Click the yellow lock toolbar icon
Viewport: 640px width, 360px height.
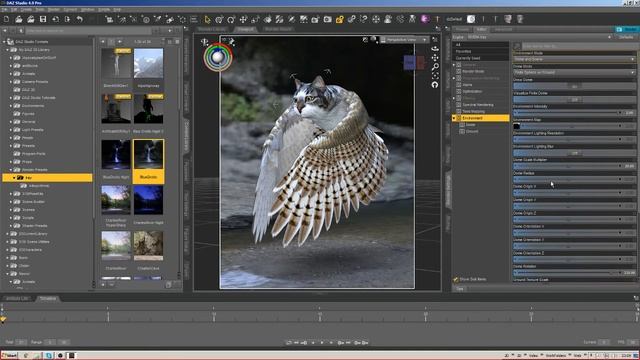340,19
